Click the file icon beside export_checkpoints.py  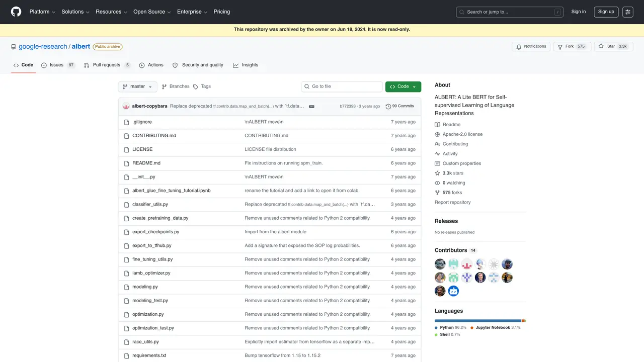click(x=127, y=232)
